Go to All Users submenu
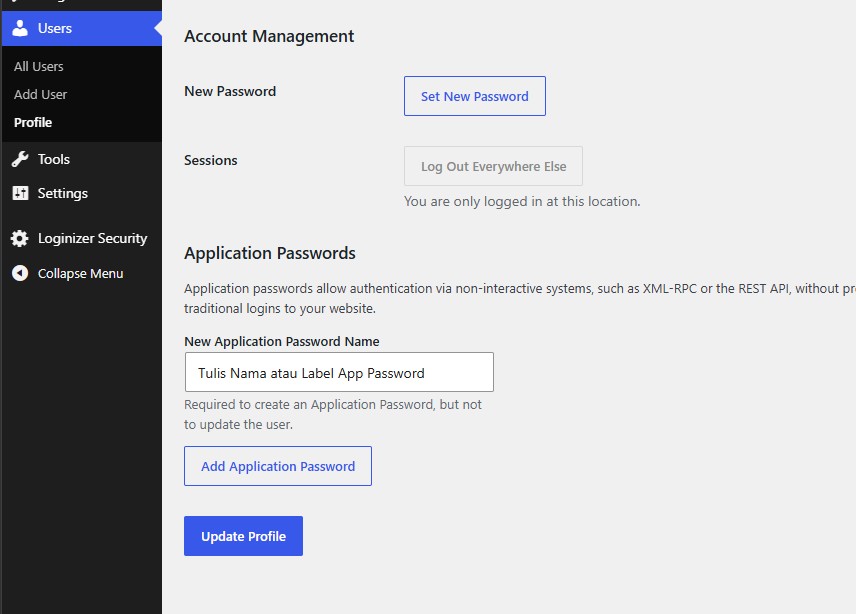 pos(39,67)
